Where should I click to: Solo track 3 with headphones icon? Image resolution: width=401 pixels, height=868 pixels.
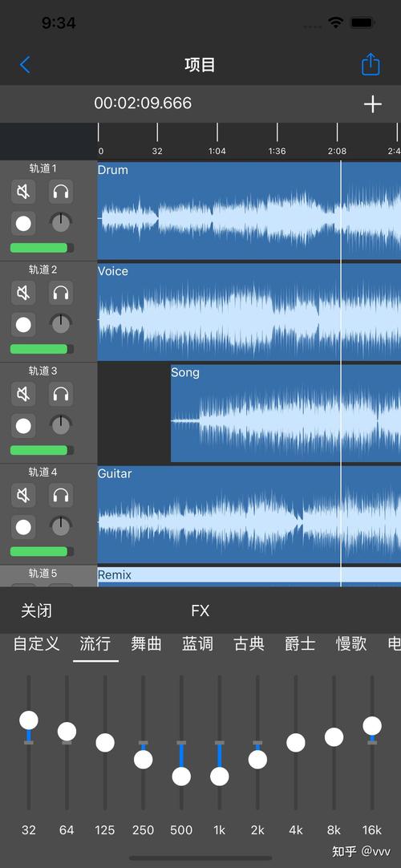61,394
